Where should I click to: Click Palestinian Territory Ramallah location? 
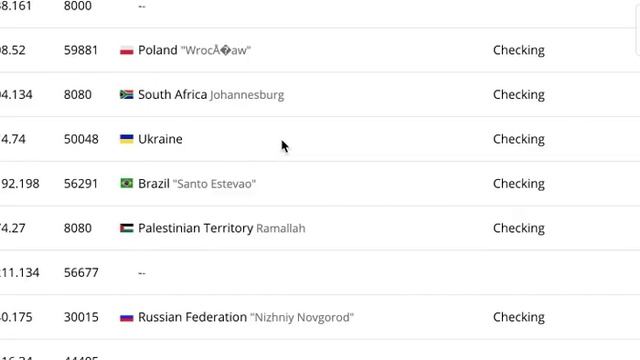click(222, 228)
